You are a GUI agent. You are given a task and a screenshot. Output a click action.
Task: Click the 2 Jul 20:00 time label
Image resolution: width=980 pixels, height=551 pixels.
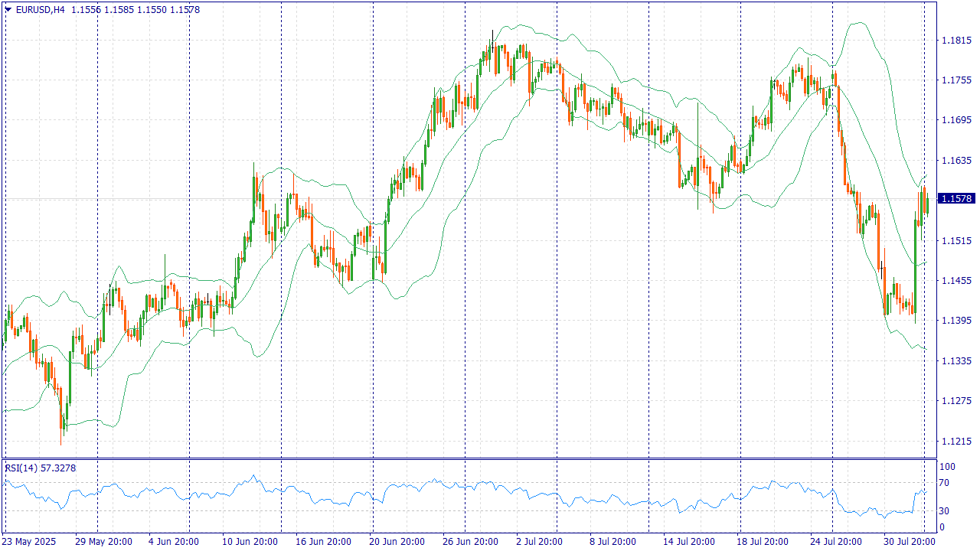click(539, 542)
